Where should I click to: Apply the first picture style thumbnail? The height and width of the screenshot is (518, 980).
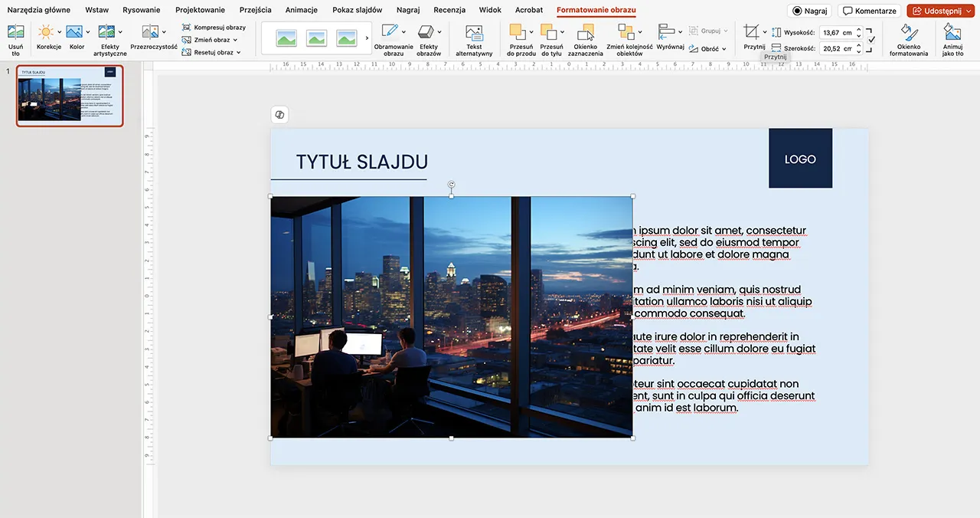coord(286,38)
